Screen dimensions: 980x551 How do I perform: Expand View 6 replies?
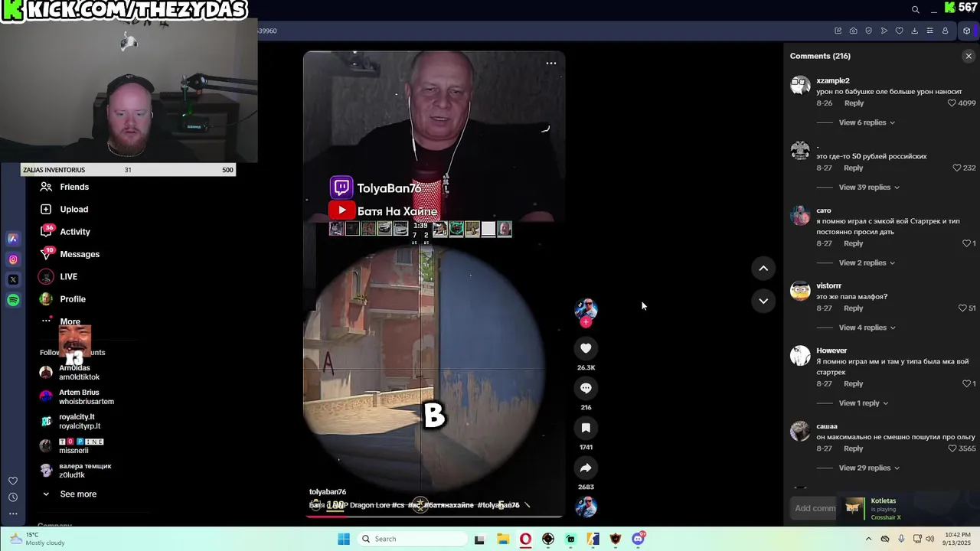(867, 122)
